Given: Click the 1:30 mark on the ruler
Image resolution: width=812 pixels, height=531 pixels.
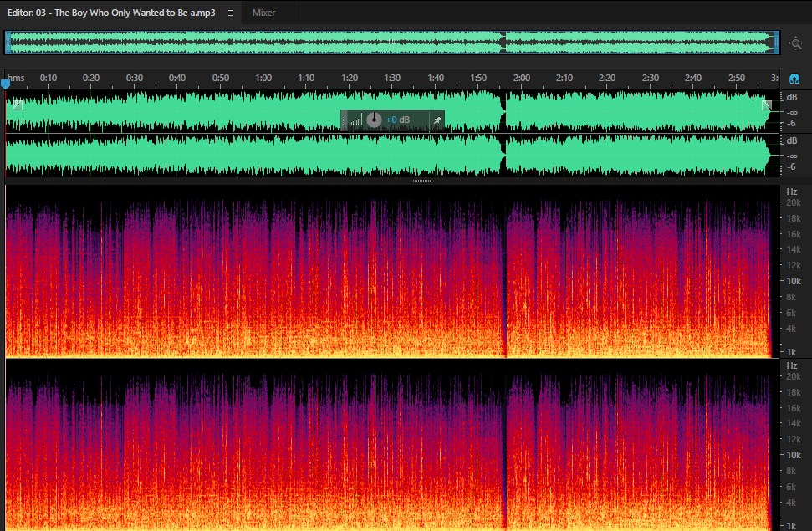Looking at the screenshot, I should click(392, 78).
